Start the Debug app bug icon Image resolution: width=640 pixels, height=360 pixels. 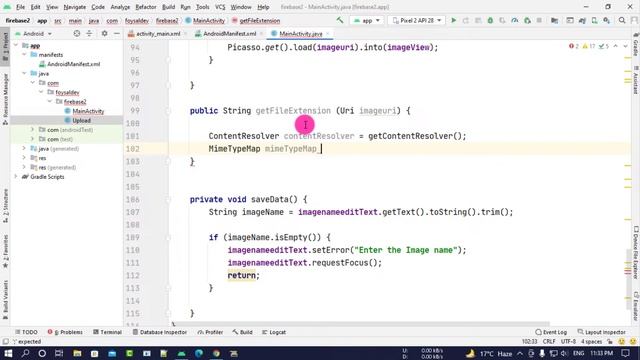(x=490, y=20)
